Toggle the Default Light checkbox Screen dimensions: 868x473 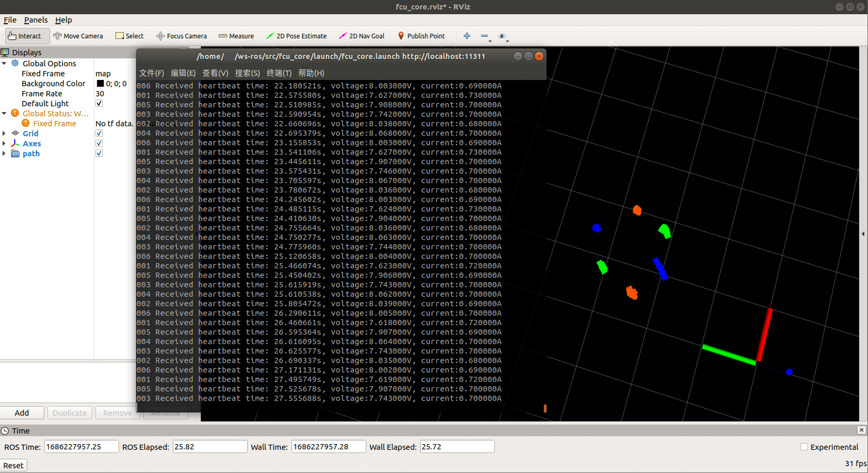point(99,103)
